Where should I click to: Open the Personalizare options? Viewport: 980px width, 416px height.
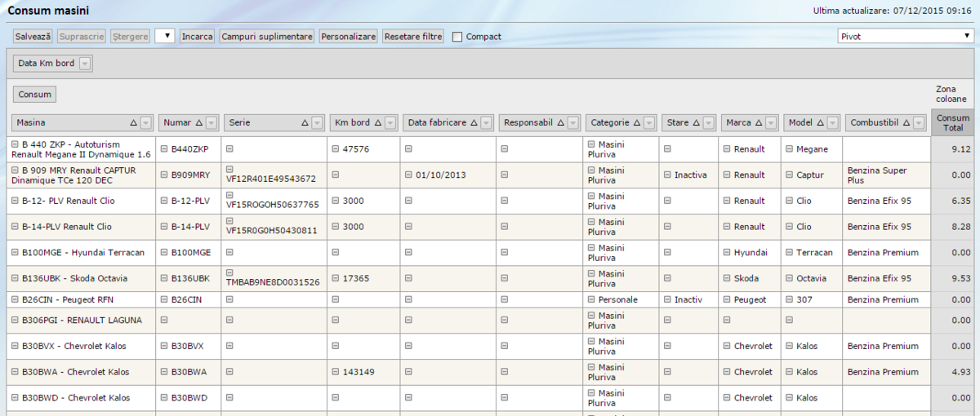[x=349, y=37]
